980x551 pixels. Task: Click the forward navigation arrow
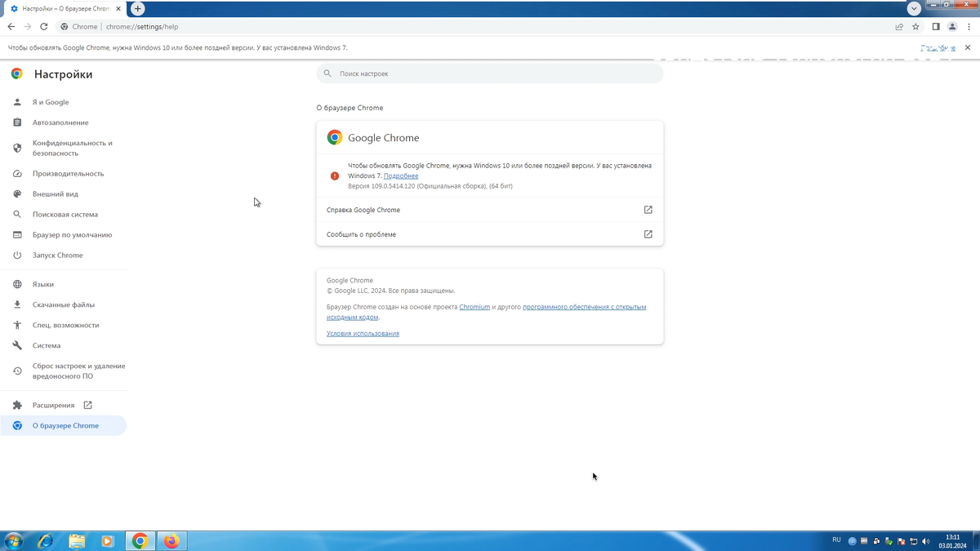click(27, 26)
